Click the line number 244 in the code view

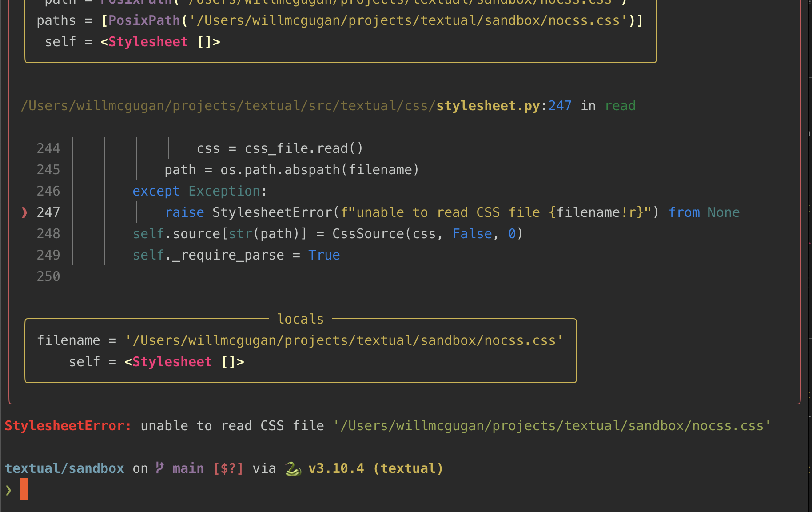coord(48,148)
